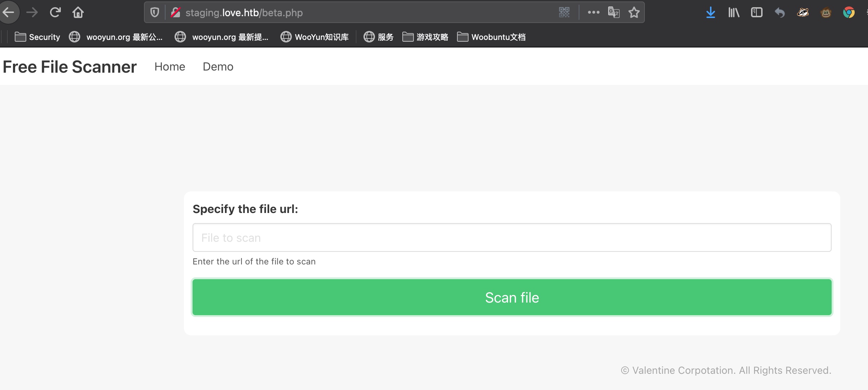Screen dimensions: 868x390
Task: Click the Chrome-colored extension icon
Action: click(849, 13)
